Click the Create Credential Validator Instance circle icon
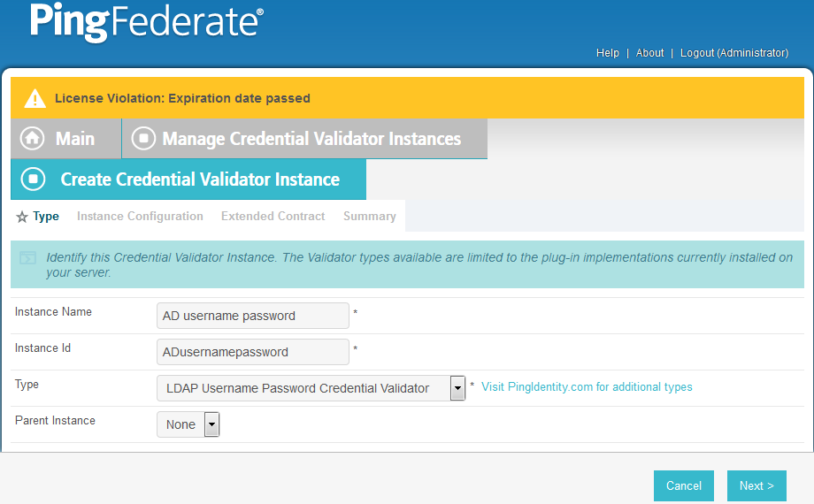Image resolution: width=814 pixels, height=504 pixels. pos(34,179)
